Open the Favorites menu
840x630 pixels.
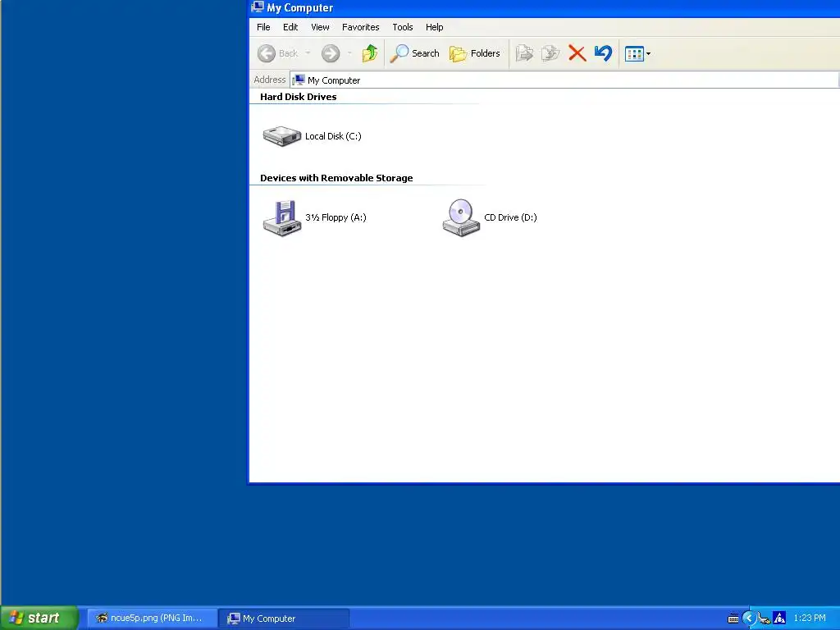(361, 27)
